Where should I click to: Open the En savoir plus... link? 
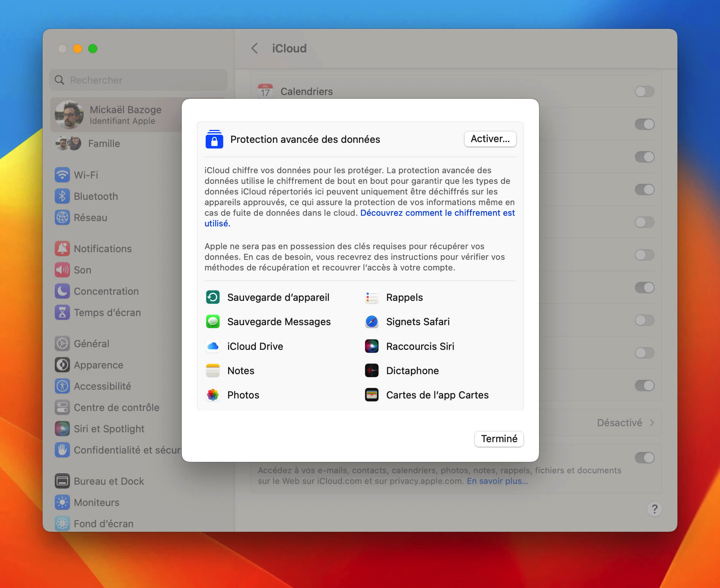coord(497,481)
